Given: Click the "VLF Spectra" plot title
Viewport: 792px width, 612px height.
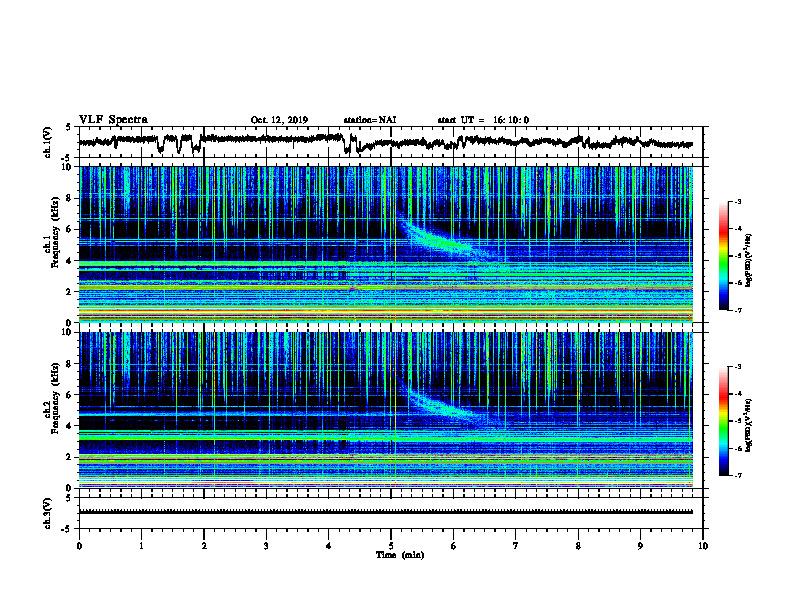Looking at the screenshot, I should [113, 120].
